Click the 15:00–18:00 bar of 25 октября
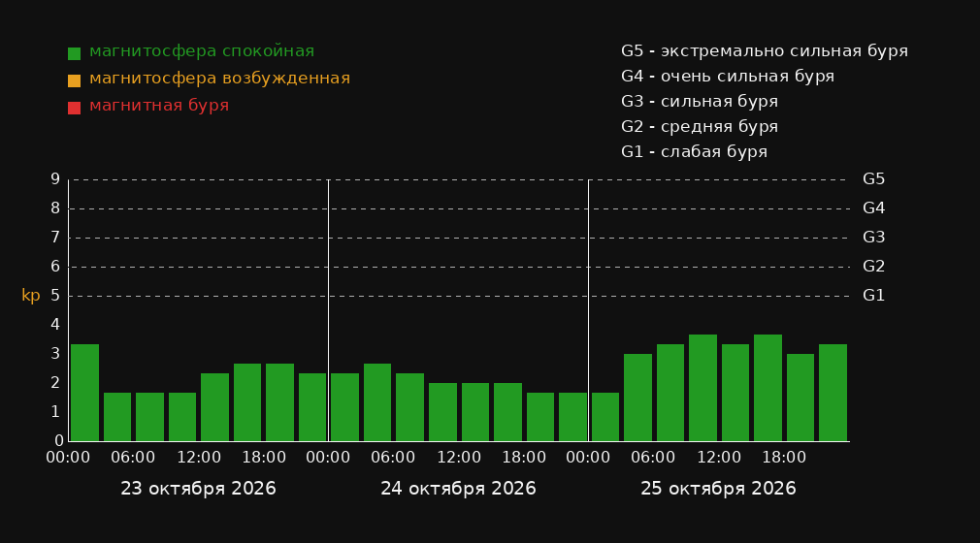This screenshot has height=543, width=980. pos(768,388)
